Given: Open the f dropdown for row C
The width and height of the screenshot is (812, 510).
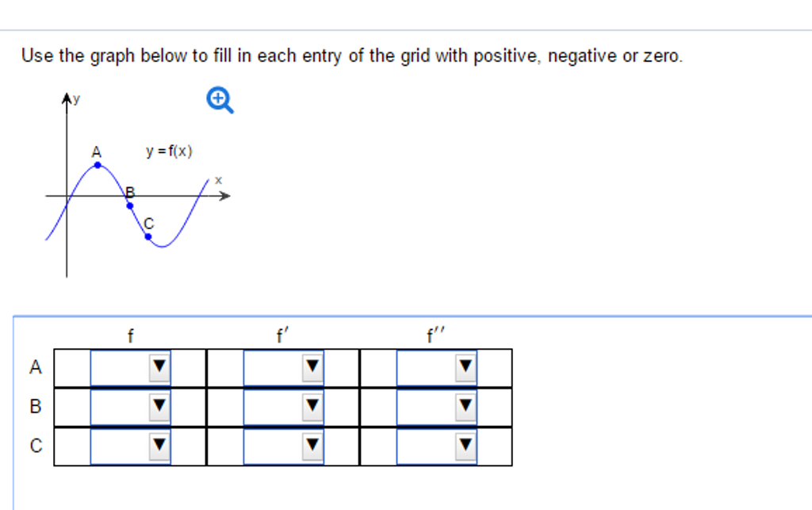Looking at the screenshot, I should tap(131, 446).
